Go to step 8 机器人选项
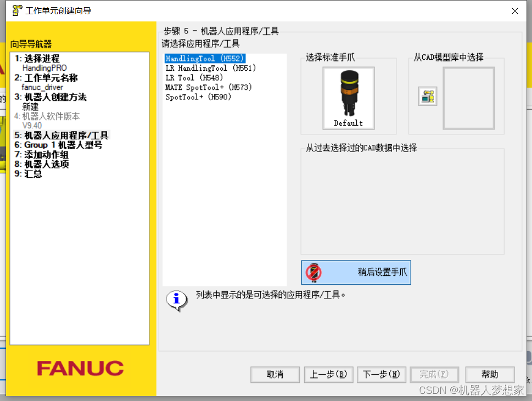 (x=42, y=165)
